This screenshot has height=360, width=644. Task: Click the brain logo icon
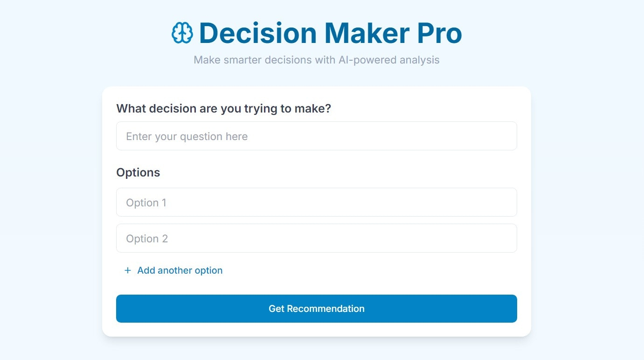[182, 33]
